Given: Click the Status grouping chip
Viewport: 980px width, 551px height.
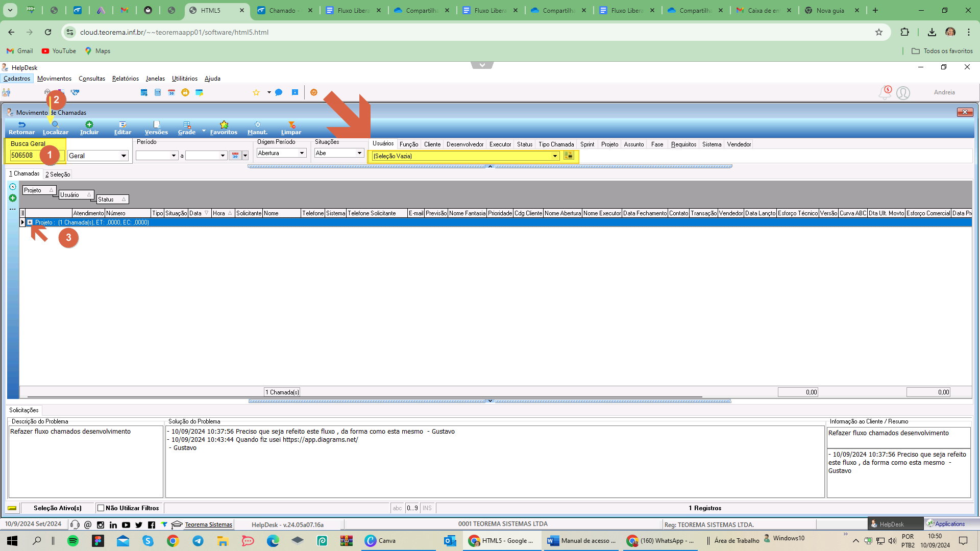Looking at the screenshot, I should click(x=112, y=199).
